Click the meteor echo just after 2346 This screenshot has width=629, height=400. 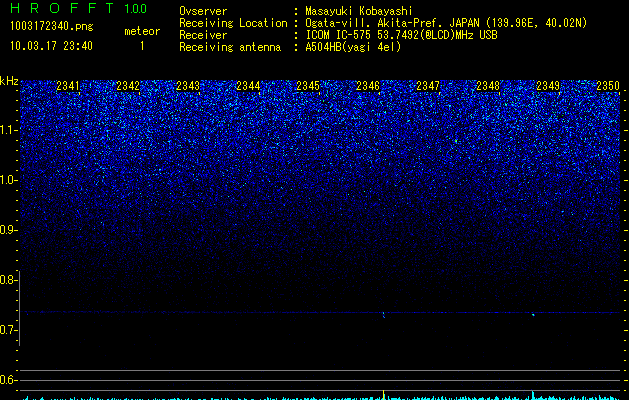pyautogui.click(x=383, y=315)
